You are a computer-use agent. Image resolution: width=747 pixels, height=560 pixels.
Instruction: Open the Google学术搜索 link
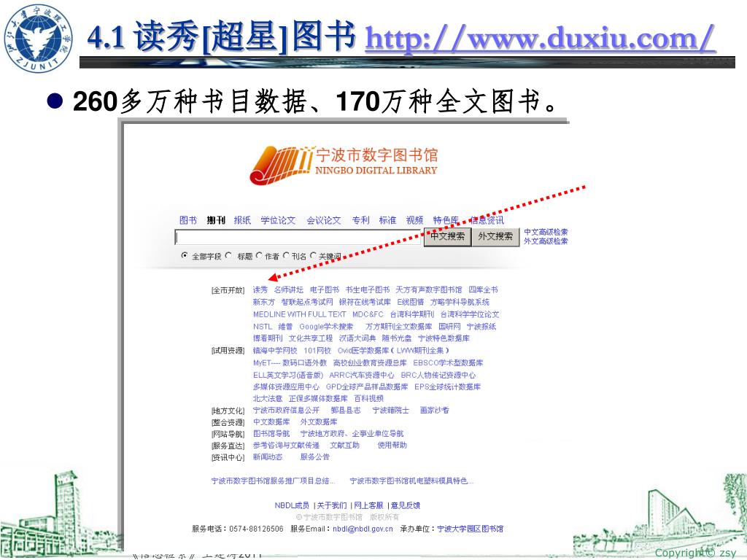(326, 327)
